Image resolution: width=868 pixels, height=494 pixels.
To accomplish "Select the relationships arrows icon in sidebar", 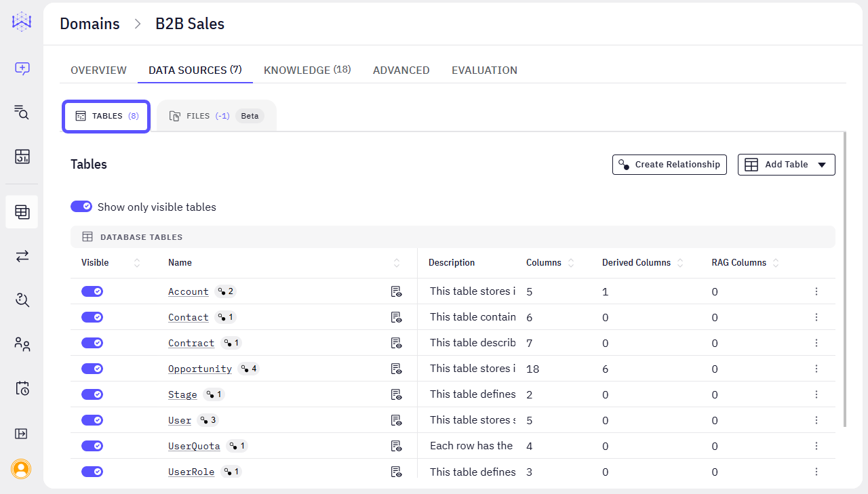I will click(x=21, y=255).
